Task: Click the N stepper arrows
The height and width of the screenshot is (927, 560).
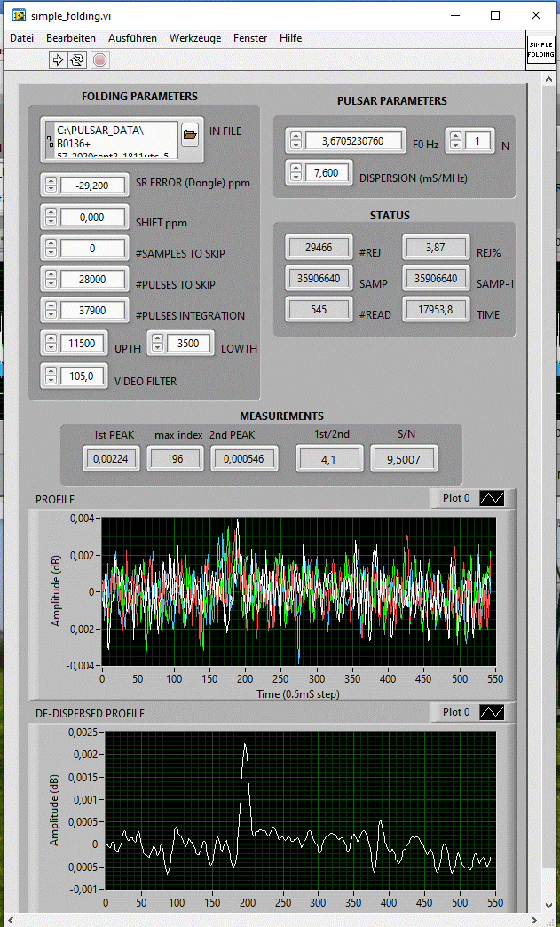Action: click(x=455, y=140)
